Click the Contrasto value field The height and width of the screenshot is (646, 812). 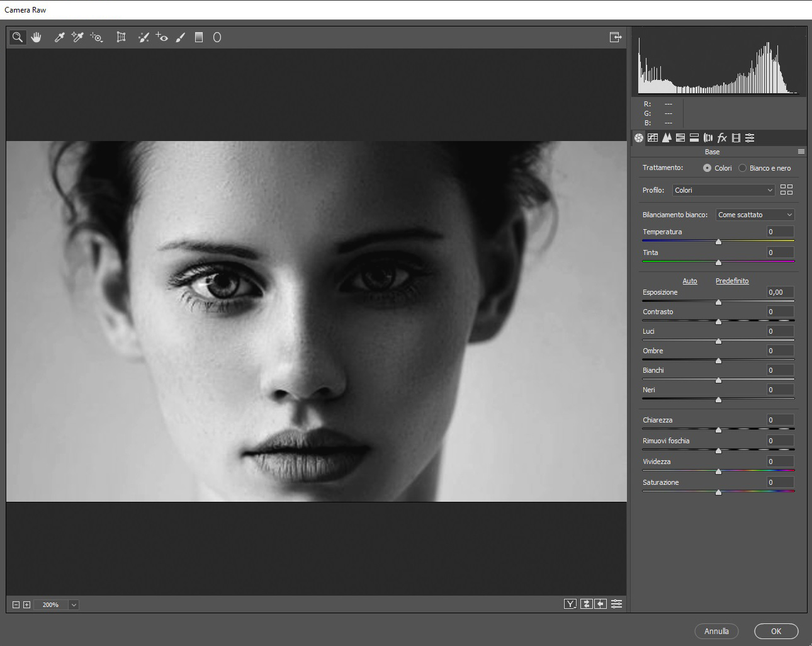click(780, 312)
